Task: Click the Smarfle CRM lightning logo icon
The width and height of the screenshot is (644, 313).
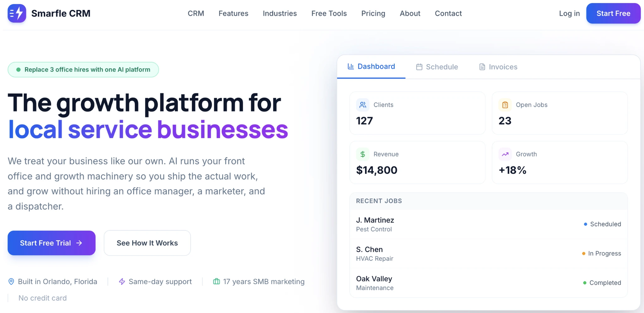Action: pyautogui.click(x=17, y=13)
